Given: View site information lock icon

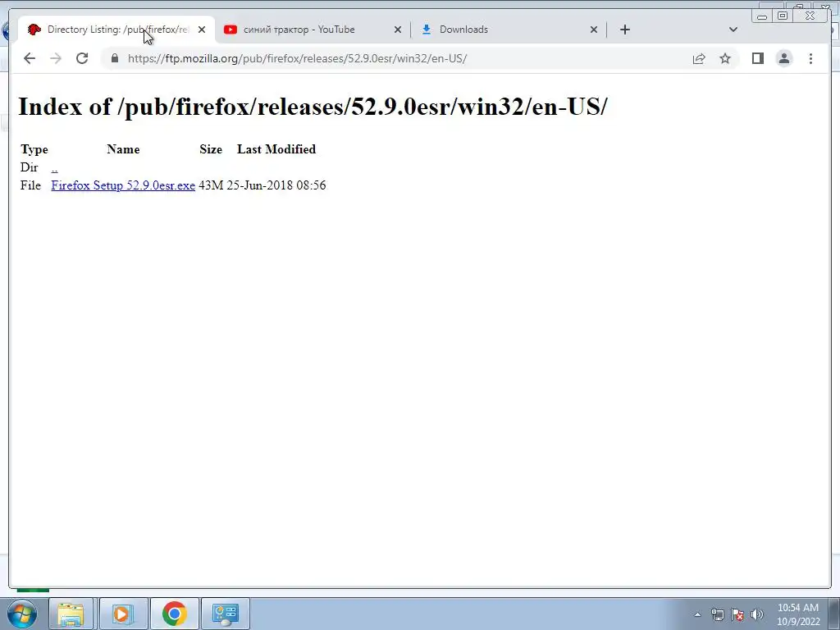Looking at the screenshot, I should click(x=115, y=58).
